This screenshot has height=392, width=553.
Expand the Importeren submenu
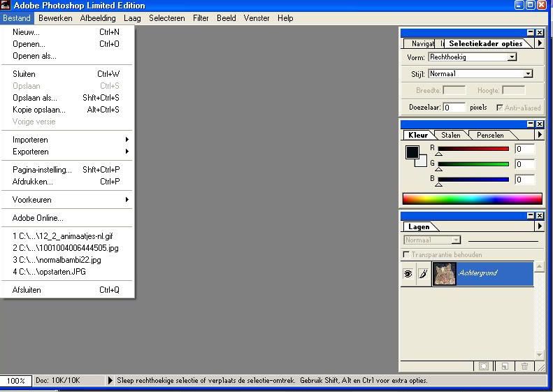pos(69,140)
